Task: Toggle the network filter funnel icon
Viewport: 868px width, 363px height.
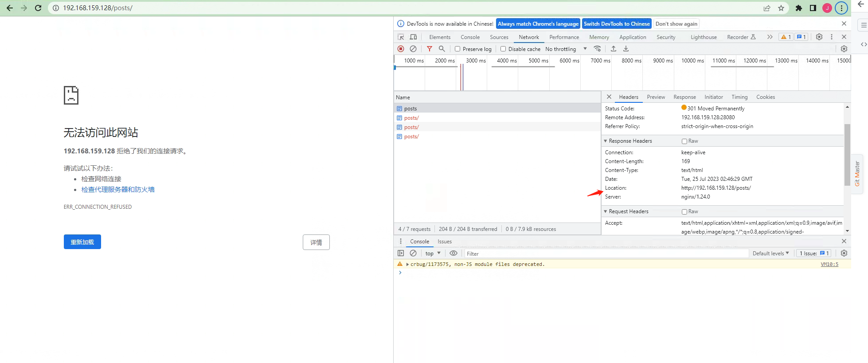Action: click(x=429, y=49)
